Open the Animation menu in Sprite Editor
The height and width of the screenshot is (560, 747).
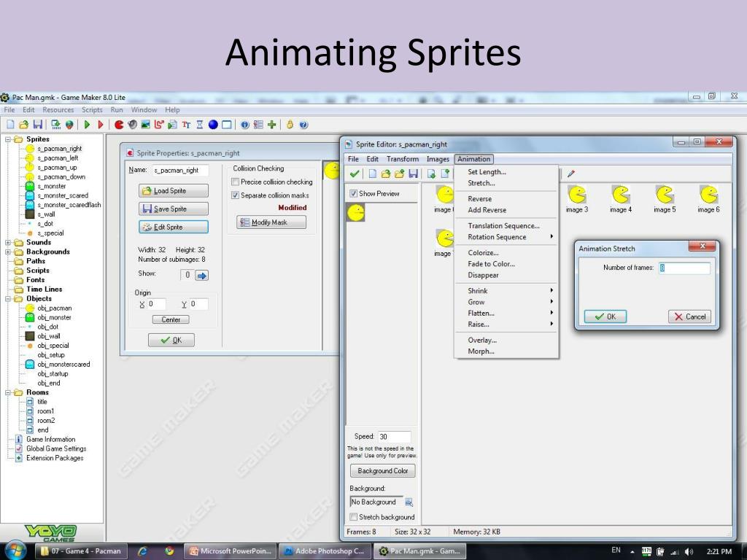[x=473, y=159]
